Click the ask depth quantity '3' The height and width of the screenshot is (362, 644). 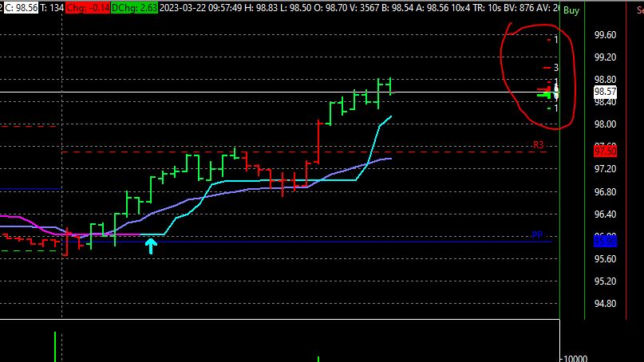tap(556, 67)
